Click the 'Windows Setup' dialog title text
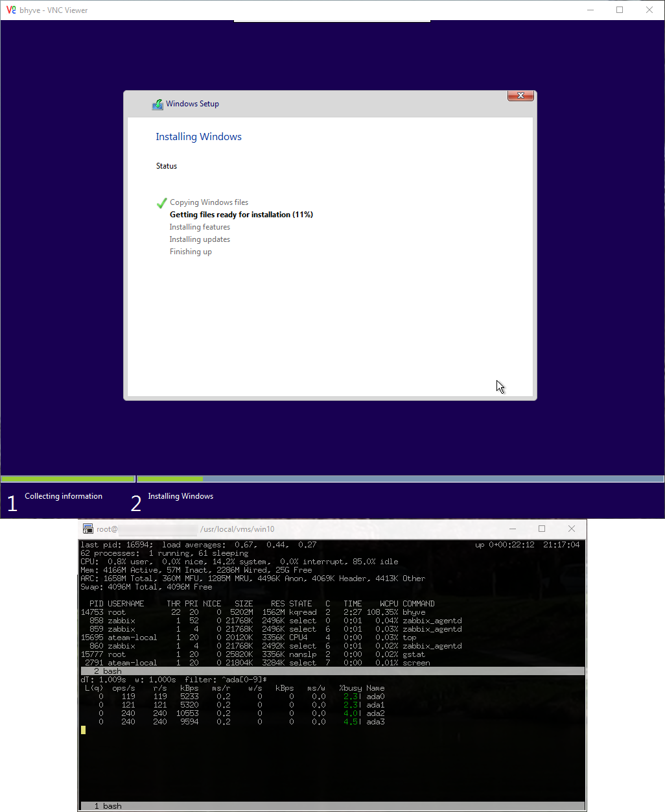Image resolution: width=665 pixels, height=812 pixels. (192, 104)
